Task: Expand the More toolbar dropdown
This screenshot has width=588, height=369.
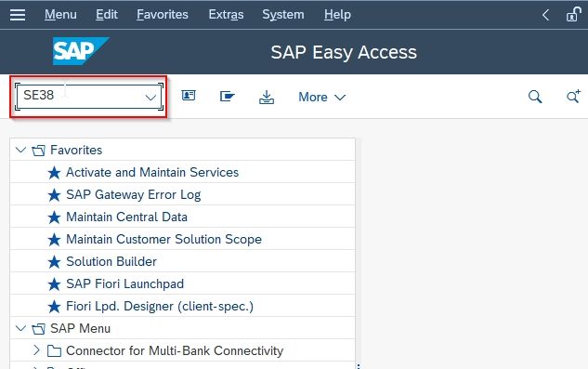Action: (321, 97)
